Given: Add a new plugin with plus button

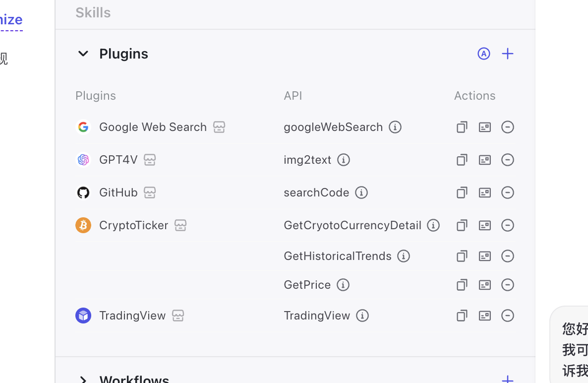Looking at the screenshot, I should pos(507,54).
